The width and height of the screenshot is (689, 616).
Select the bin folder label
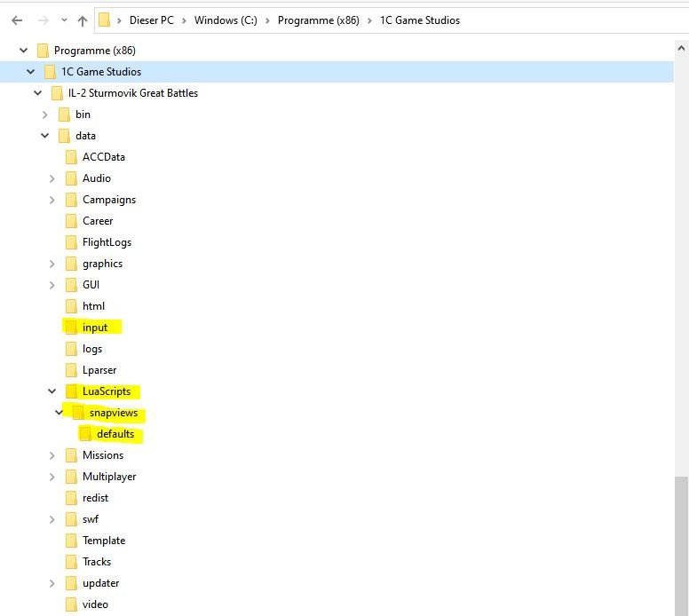83,115
